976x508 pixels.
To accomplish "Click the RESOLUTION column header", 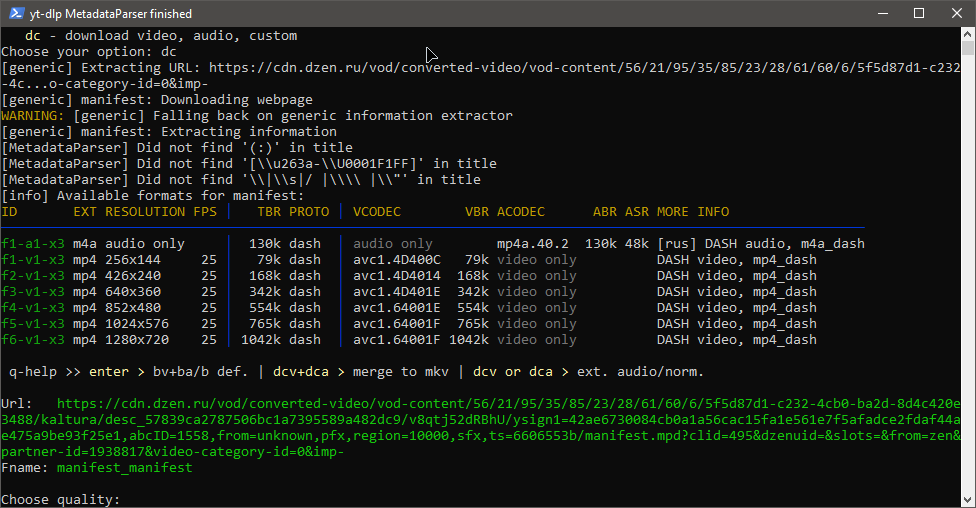I will pyautogui.click(x=145, y=212).
